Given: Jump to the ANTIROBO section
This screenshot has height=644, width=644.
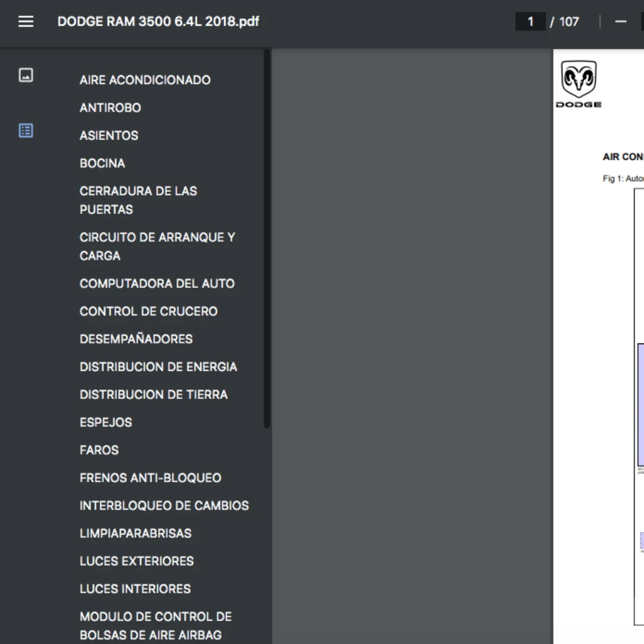Looking at the screenshot, I should [110, 107].
